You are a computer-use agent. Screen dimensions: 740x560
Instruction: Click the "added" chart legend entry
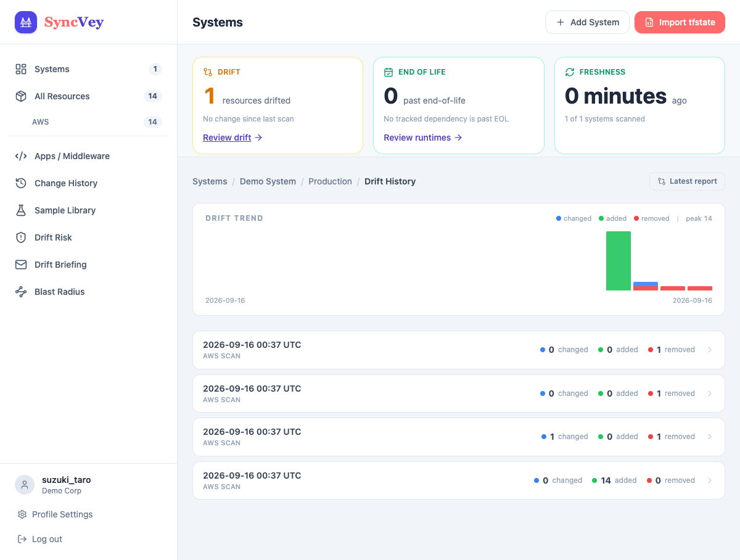coord(612,218)
